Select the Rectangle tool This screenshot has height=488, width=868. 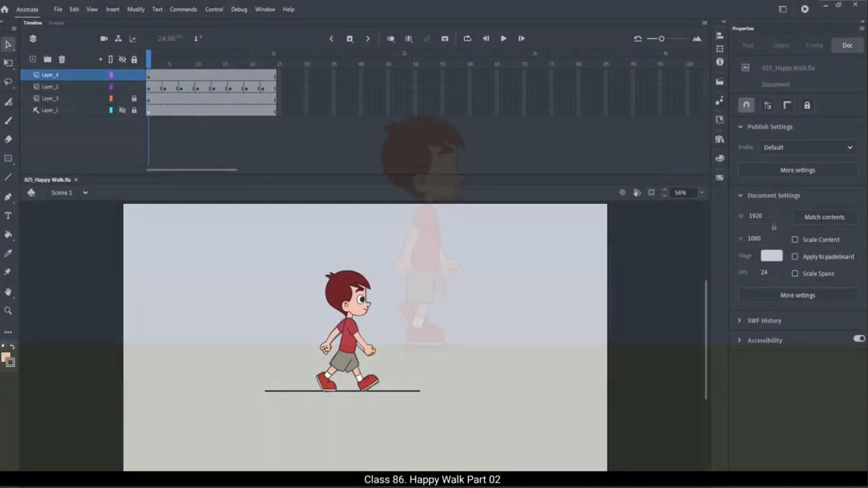(x=8, y=158)
